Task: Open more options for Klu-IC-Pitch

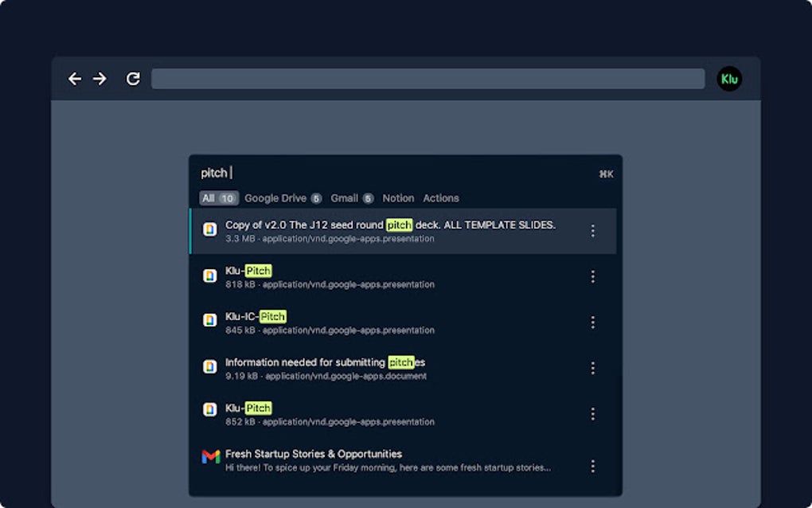Action: point(592,322)
